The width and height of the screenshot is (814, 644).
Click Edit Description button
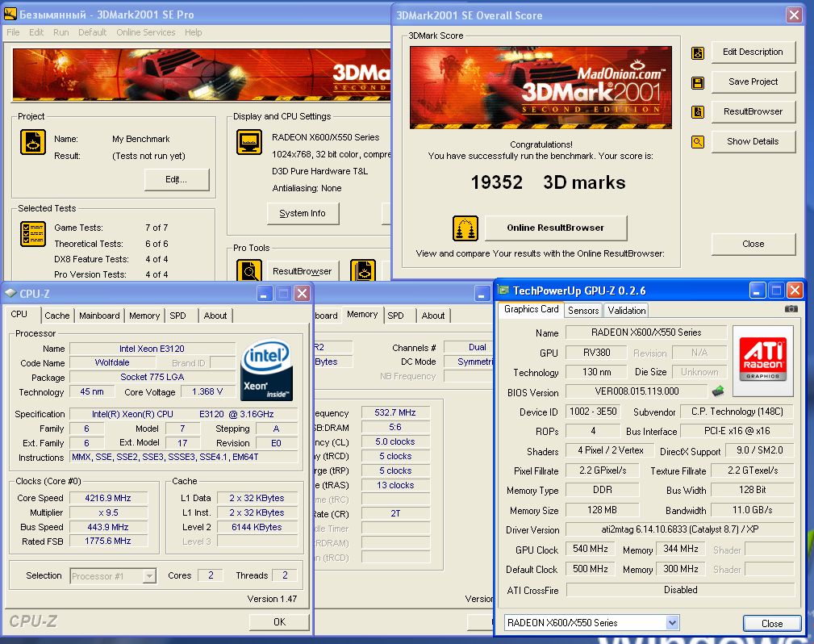click(753, 52)
